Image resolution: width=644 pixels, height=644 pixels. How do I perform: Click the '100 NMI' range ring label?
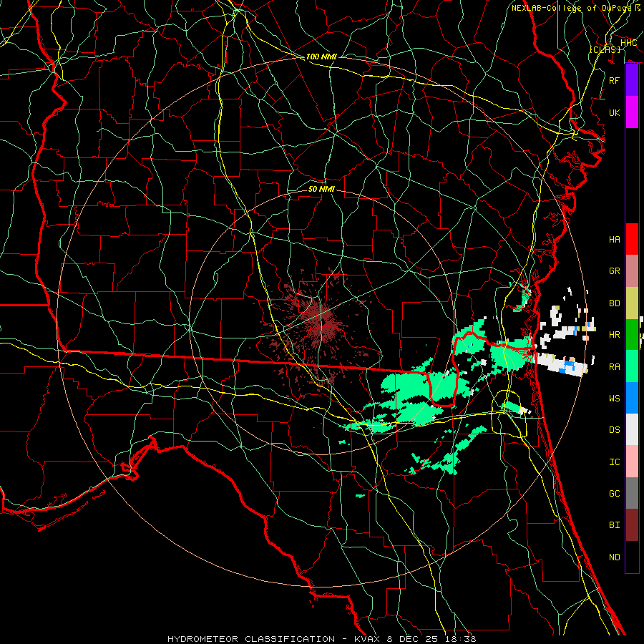pos(321,57)
